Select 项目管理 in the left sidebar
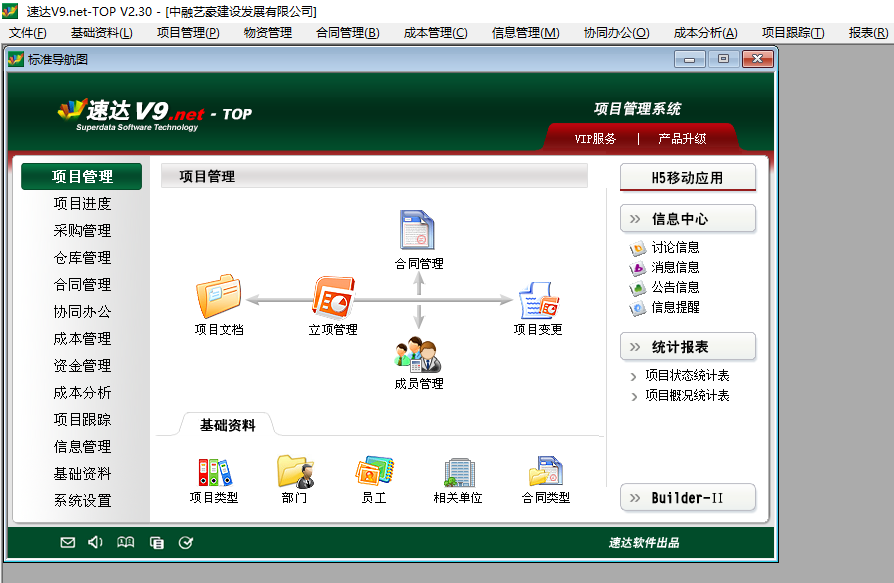894x583 pixels. [x=82, y=177]
